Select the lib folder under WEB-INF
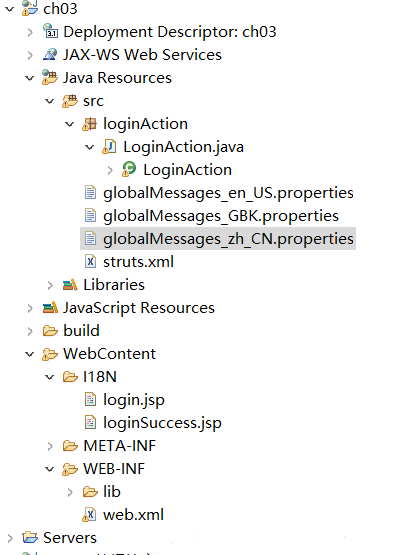 click(111, 492)
